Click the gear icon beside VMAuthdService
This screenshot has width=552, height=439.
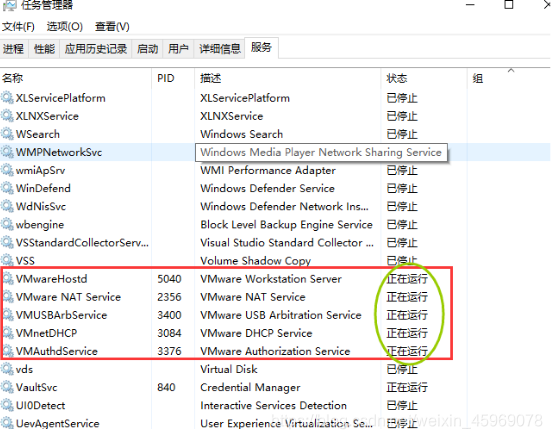pos(8,351)
